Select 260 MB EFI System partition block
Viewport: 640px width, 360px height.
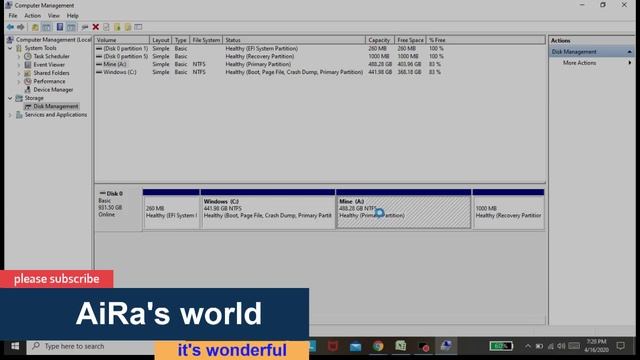pos(171,209)
